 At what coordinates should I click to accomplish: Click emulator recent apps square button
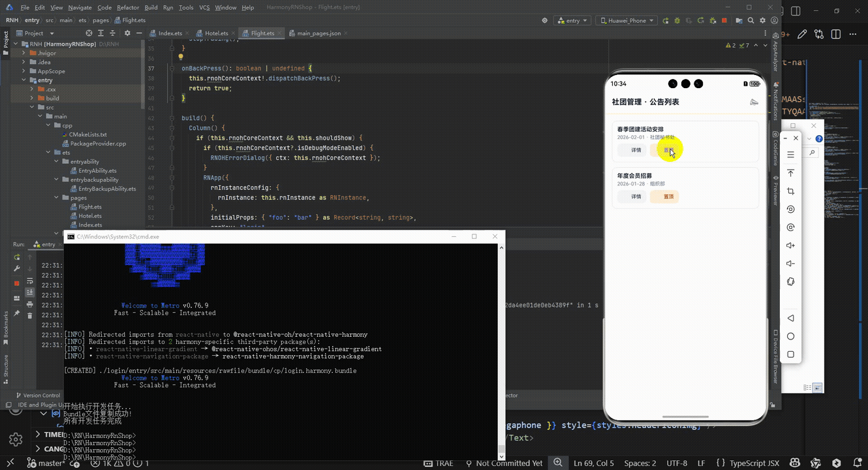tap(790, 354)
